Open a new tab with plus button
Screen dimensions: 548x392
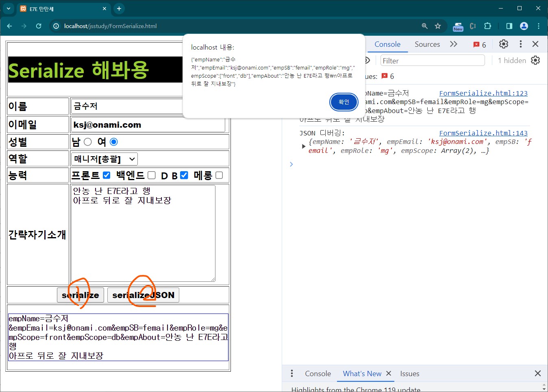pyautogui.click(x=119, y=9)
